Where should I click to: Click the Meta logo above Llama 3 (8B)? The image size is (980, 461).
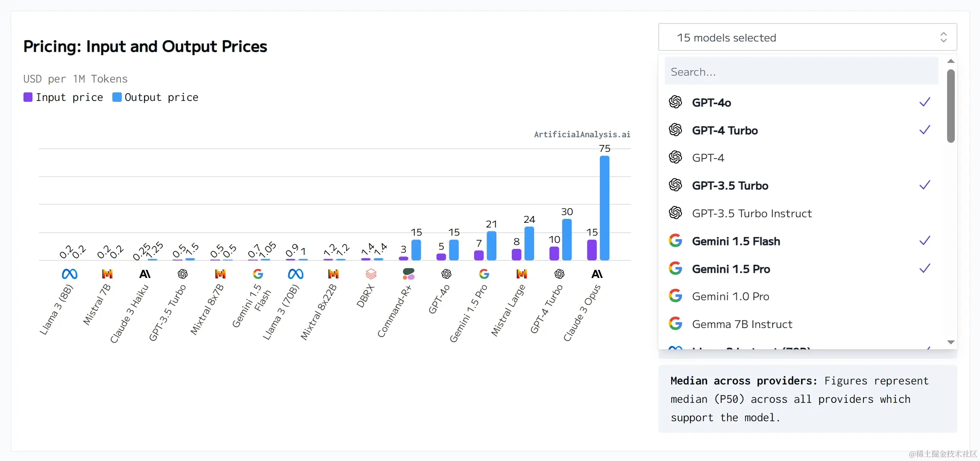pyautogui.click(x=70, y=274)
